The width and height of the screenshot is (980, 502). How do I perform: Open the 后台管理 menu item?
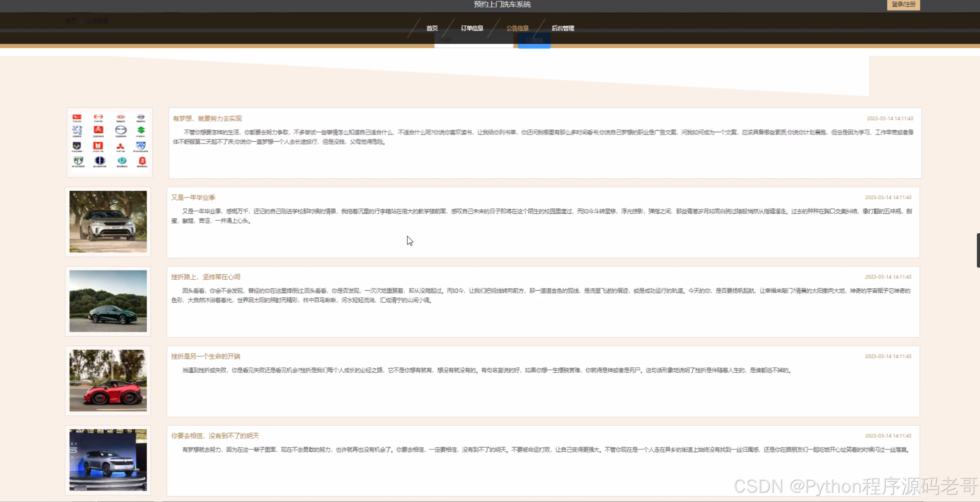(x=563, y=28)
